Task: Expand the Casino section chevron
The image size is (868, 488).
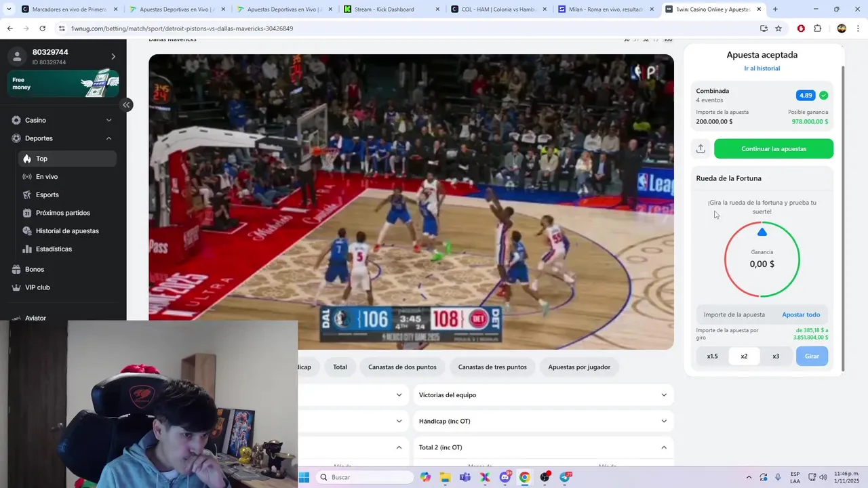Action: click(109, 120)
